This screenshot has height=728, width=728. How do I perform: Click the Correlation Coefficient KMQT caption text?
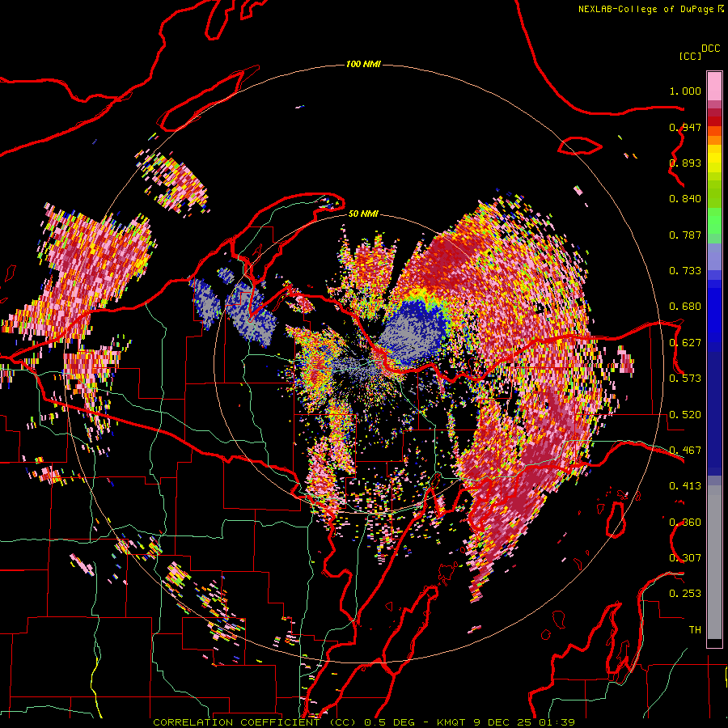(x=364, y=722)
